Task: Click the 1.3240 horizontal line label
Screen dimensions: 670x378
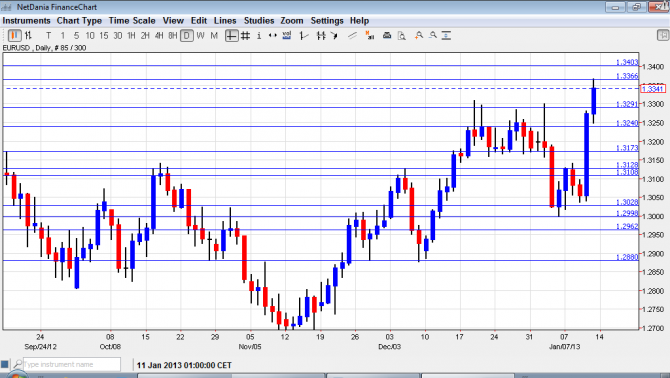Action: (627, 123)
